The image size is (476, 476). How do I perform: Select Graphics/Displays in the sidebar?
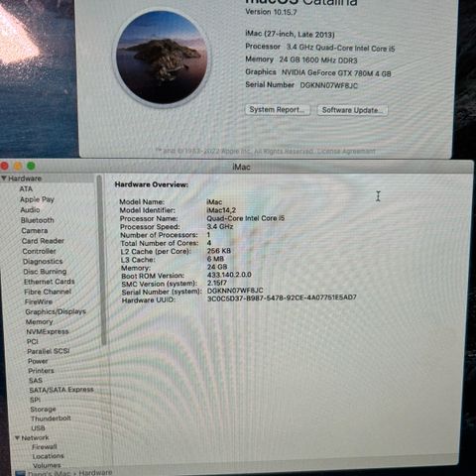(56, 311)
